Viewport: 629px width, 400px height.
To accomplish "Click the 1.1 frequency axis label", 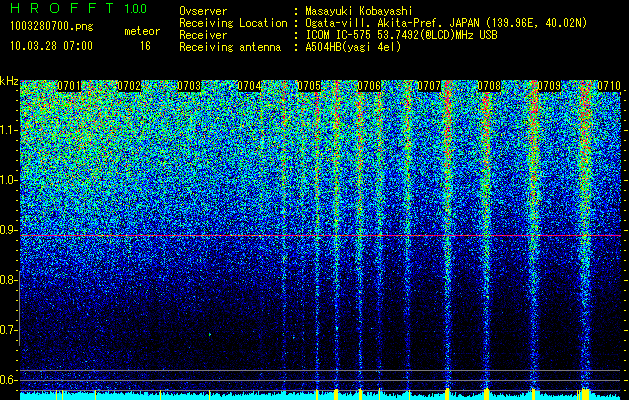I will pos(7,130).
